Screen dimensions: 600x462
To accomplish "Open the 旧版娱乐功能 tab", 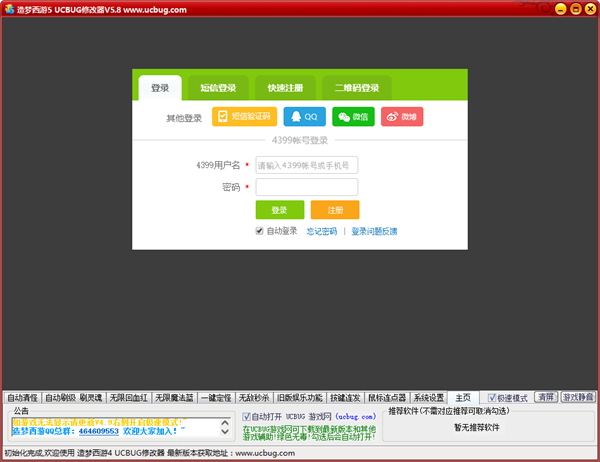I will point(300,398).
